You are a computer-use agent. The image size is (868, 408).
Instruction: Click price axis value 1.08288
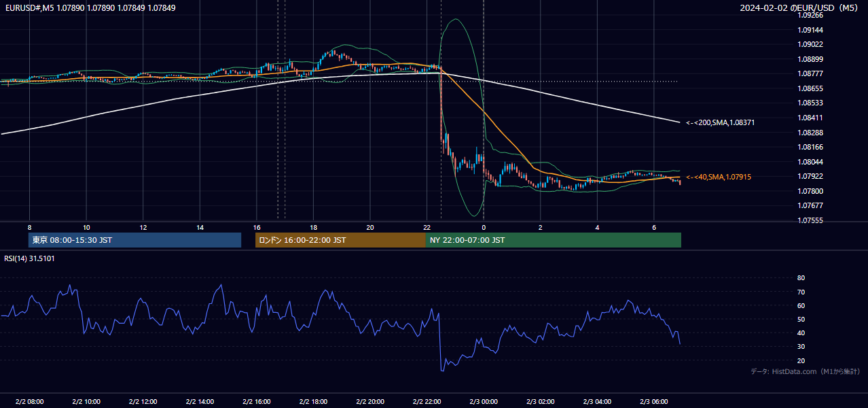[x=810, y=133]
